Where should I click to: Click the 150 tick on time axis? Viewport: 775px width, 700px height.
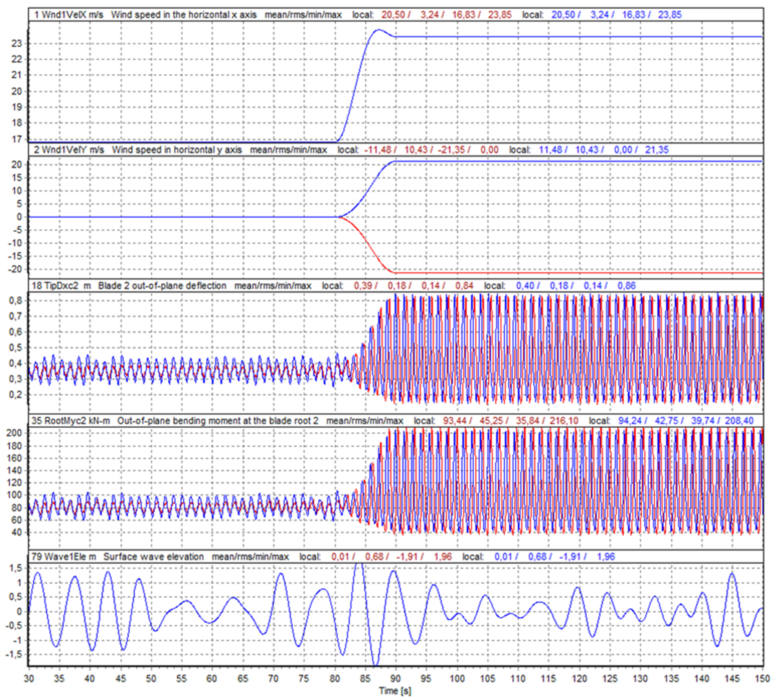(x=763, y=679)
